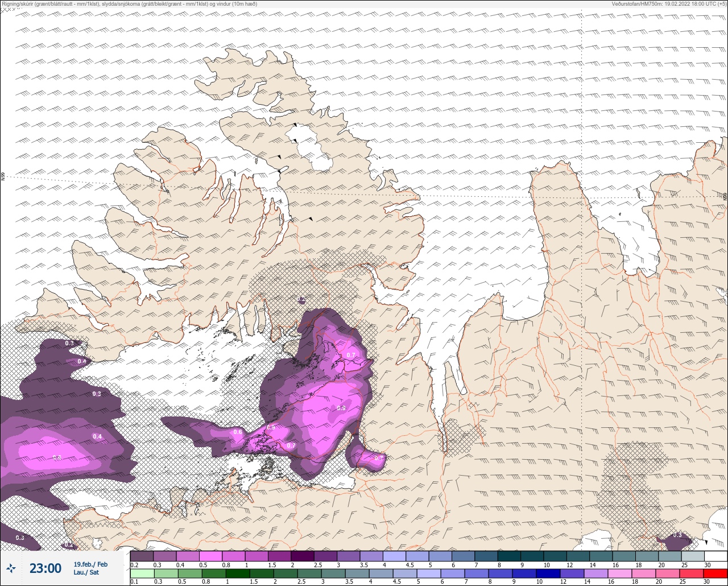Click the white lake inside the northern peninsula
The width and height of the screenshot is (728, 586).
click(310, 148)
